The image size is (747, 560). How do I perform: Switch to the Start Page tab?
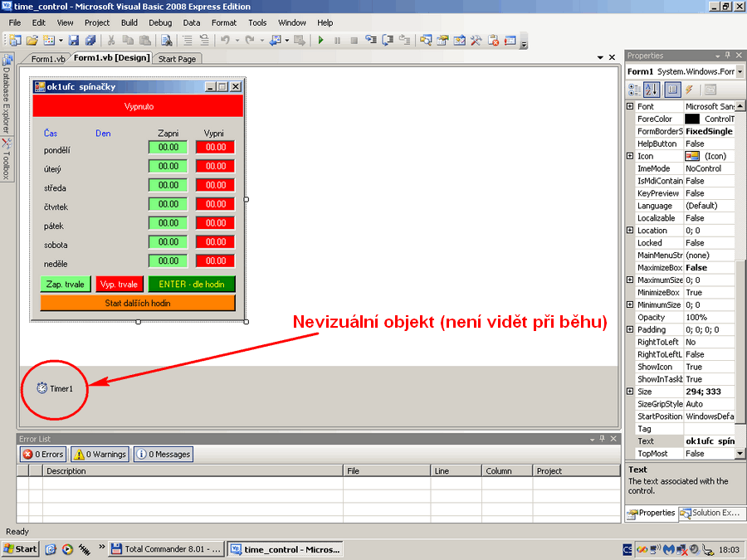(177, 59)
